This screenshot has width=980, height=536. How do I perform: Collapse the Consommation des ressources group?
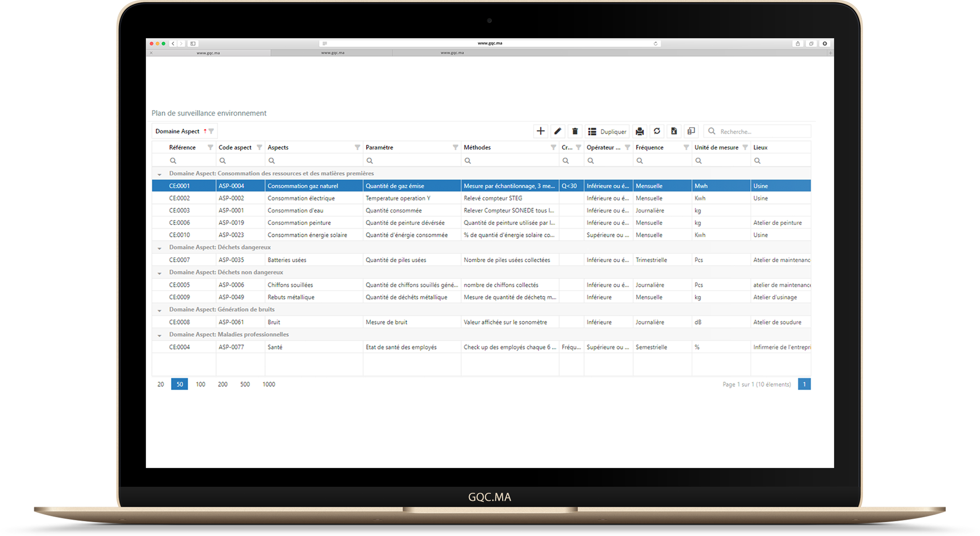pyautogui.click(x=159, y=174)
